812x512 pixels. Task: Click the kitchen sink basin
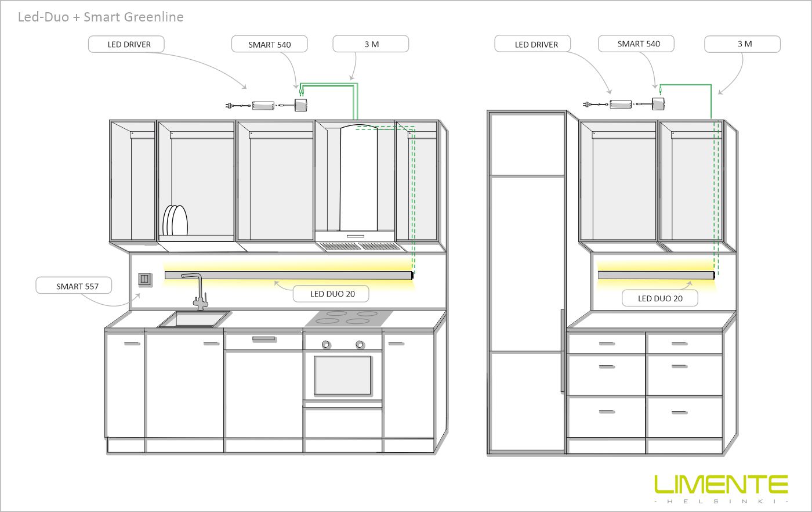point(194,319)
